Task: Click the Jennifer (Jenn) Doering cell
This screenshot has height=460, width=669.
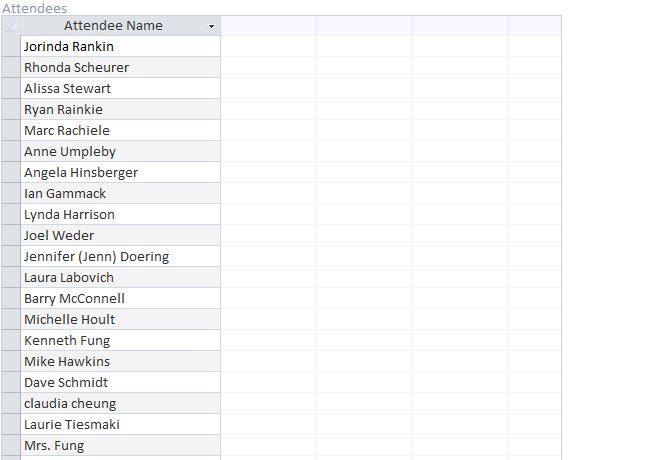Action: (x=120, y=256)
